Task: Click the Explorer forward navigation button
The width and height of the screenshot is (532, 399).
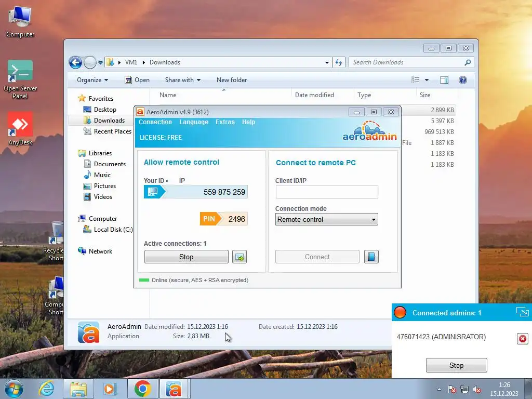Action: [90, 62]
